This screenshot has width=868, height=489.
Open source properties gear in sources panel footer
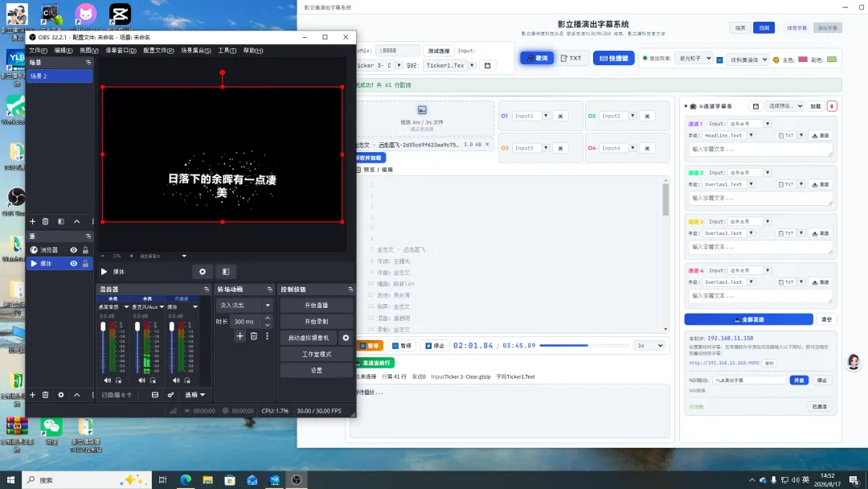pyautogui.click(x=61, y=395)
